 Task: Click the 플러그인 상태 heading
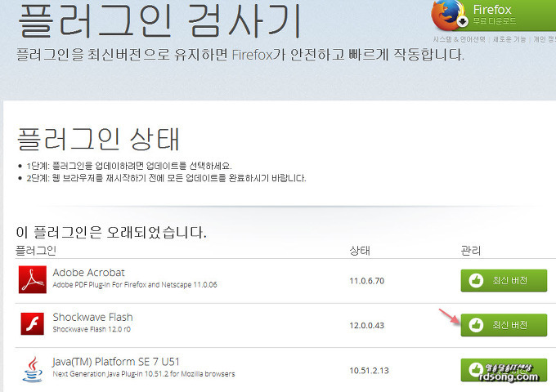point(98,139)
